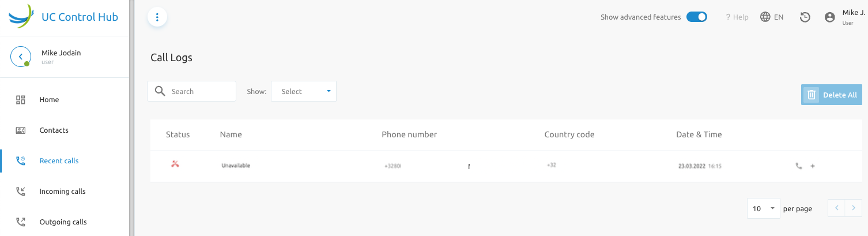Add caller with the plus icon

tap(813, 166)
